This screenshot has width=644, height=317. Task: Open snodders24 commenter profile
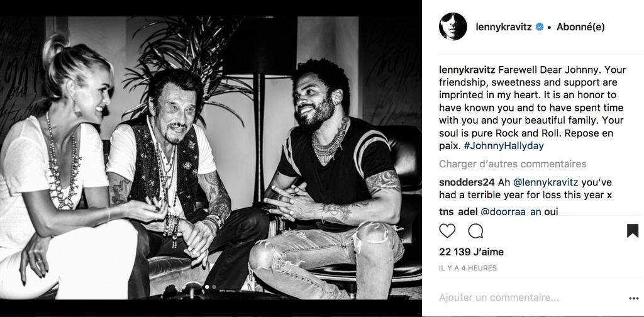pos(467,182)
